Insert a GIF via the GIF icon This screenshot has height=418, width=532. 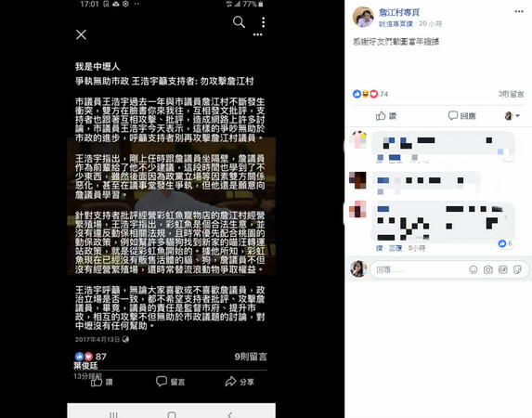[x=502, y=269]
